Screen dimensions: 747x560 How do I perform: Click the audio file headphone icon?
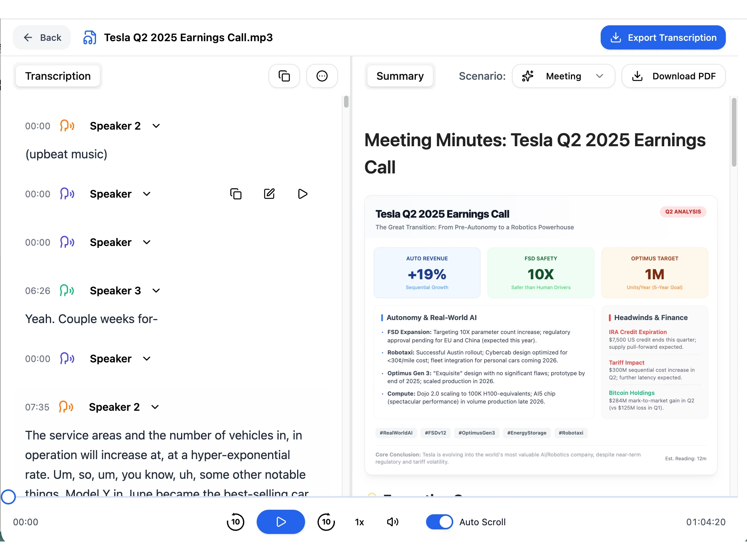pos(90,37)
